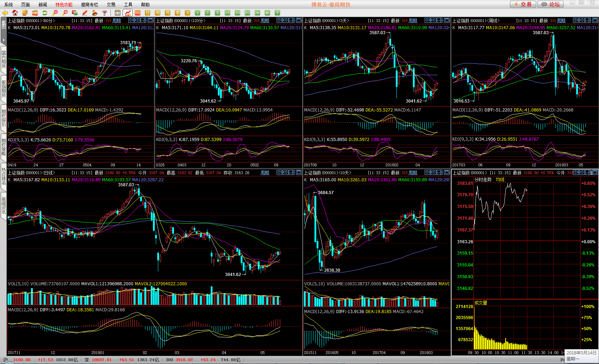599x364 pixels.
Task: Click the orange X period toolbar icon
Action: 188,13
